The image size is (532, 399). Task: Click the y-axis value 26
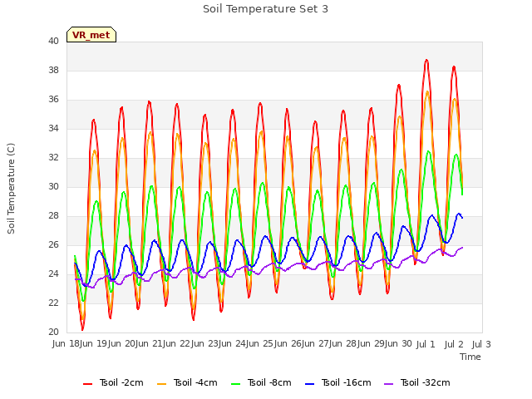point(53,245)
